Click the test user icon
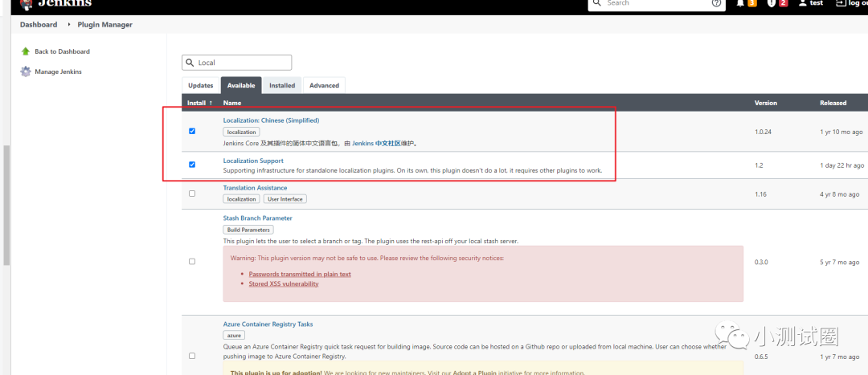Viewport: 868px width, 375px height. pos(802,2)
